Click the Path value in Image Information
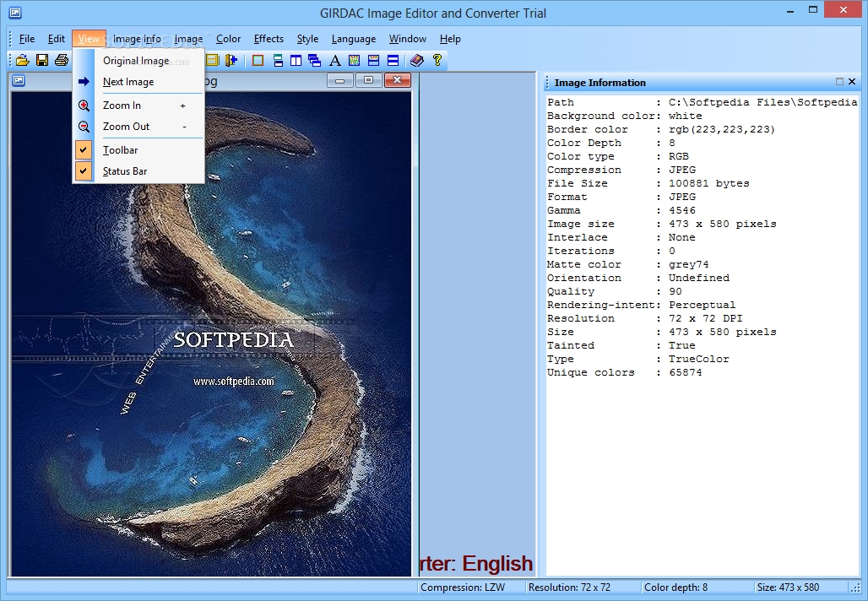 (763, 102)
